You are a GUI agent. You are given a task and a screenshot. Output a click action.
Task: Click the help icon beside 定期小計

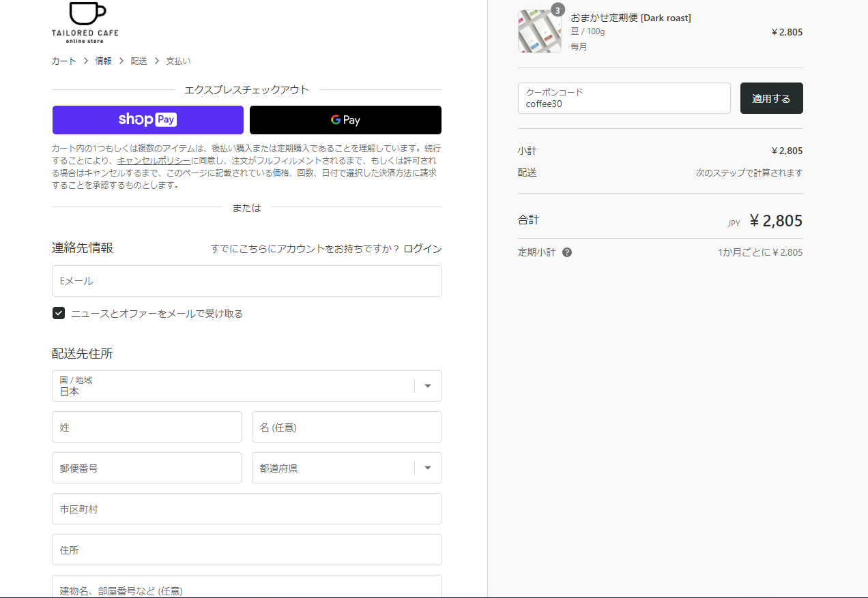pos(567,252)
